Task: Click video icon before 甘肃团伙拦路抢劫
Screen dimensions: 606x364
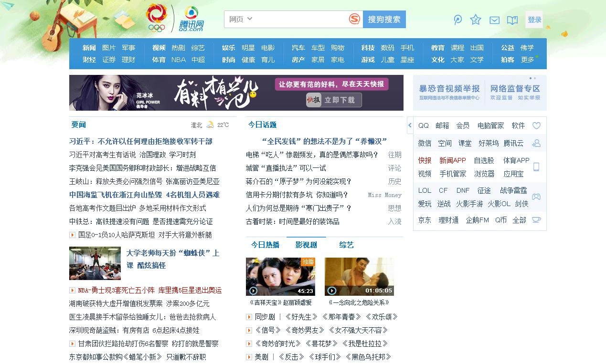Action: [72, 343]
